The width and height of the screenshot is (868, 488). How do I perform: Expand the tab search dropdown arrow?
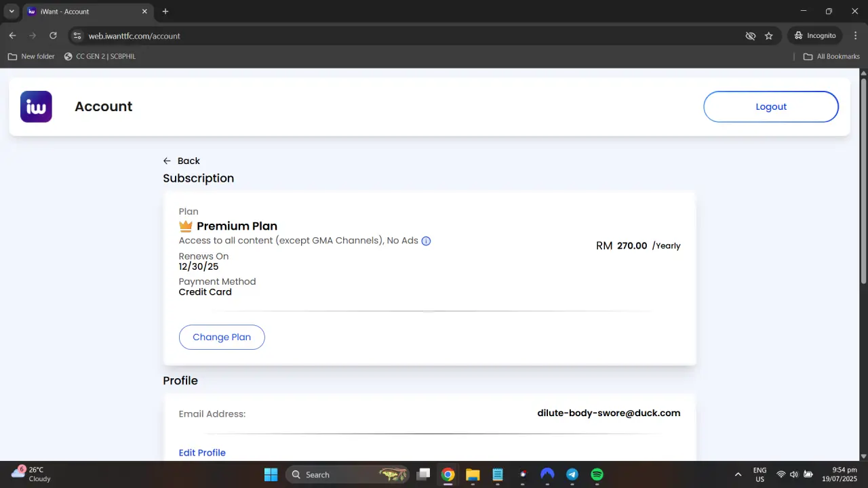(x=12, y=12)
